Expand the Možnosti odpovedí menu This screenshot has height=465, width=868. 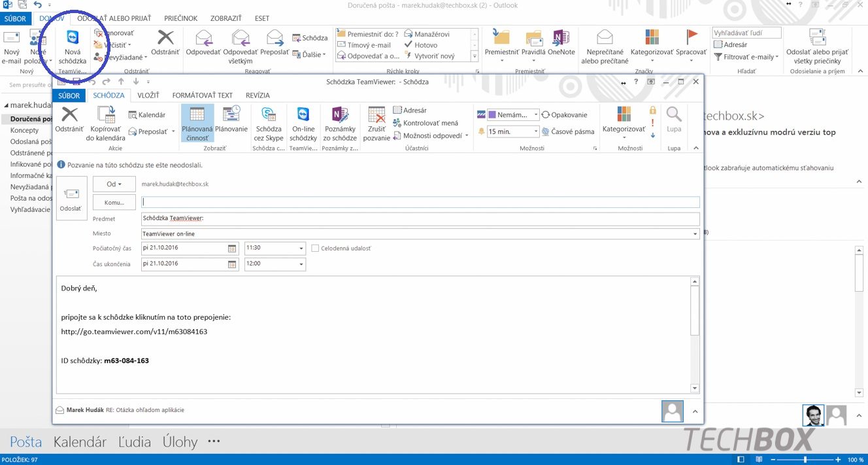point(431,135)
